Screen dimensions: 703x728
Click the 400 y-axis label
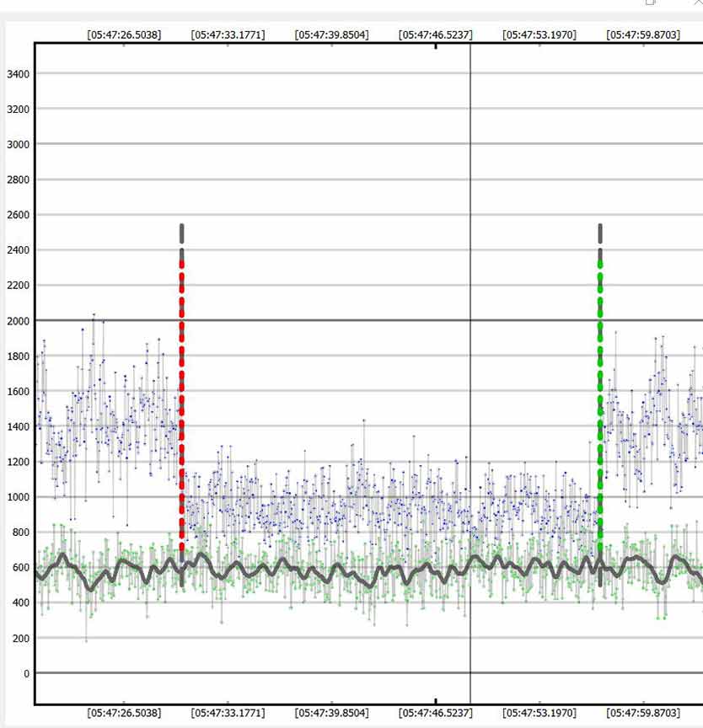pos(21,602)
